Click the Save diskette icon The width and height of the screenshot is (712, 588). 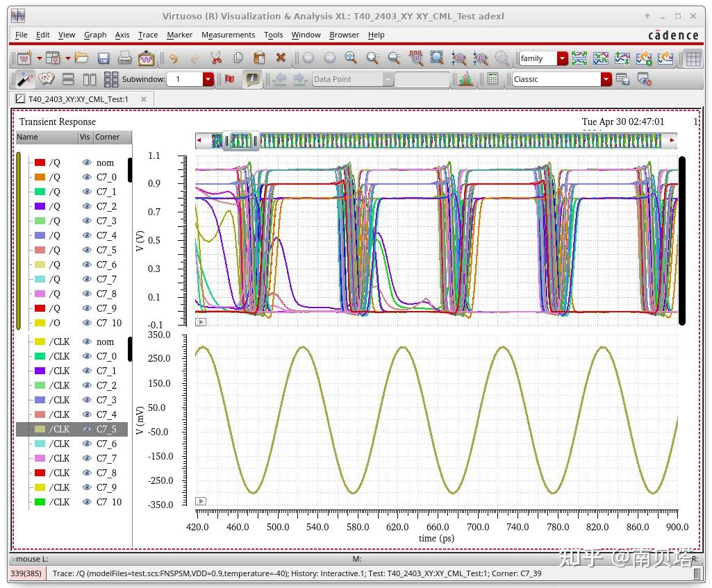pos(104,58)
